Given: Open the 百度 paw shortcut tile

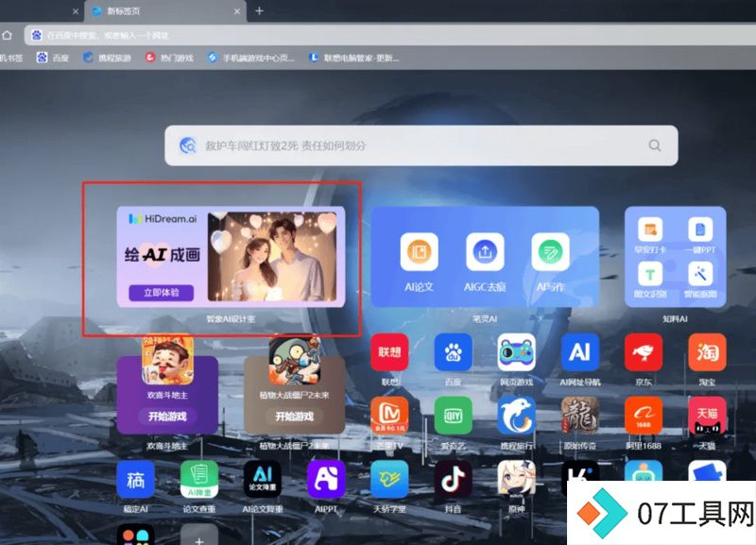Looking at the screenshot, I should [453, 351].
